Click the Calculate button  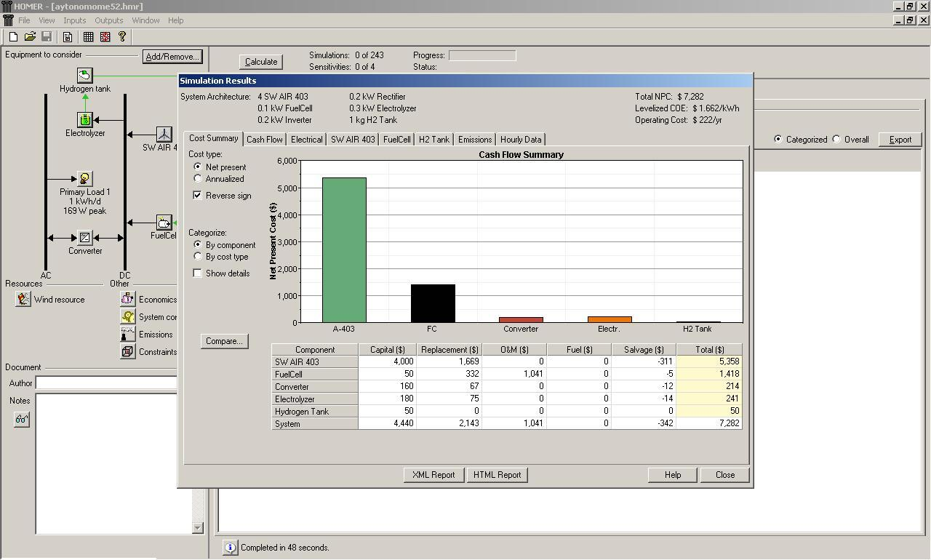click(261, 62)
